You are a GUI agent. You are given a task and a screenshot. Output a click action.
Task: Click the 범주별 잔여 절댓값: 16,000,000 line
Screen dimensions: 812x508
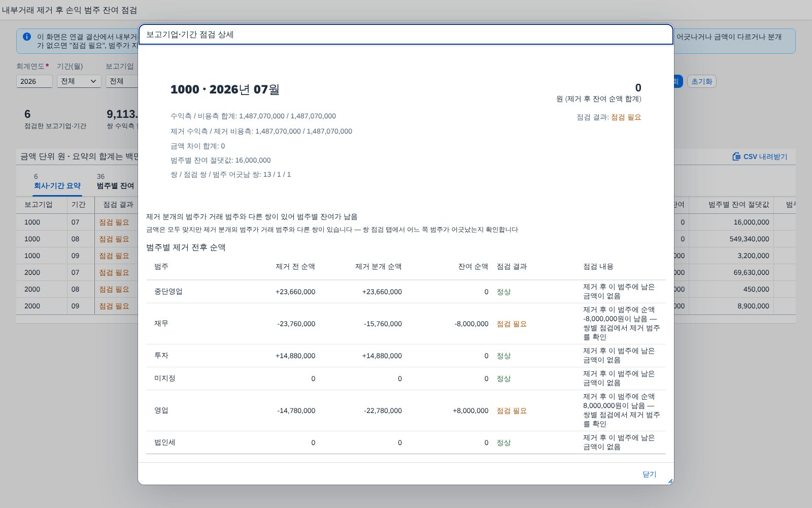pos(221,160)
